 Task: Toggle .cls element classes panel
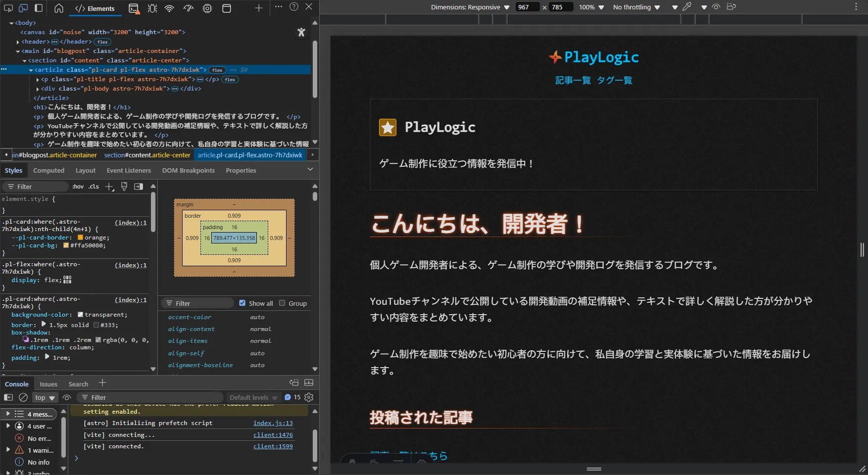coord(94,187)
